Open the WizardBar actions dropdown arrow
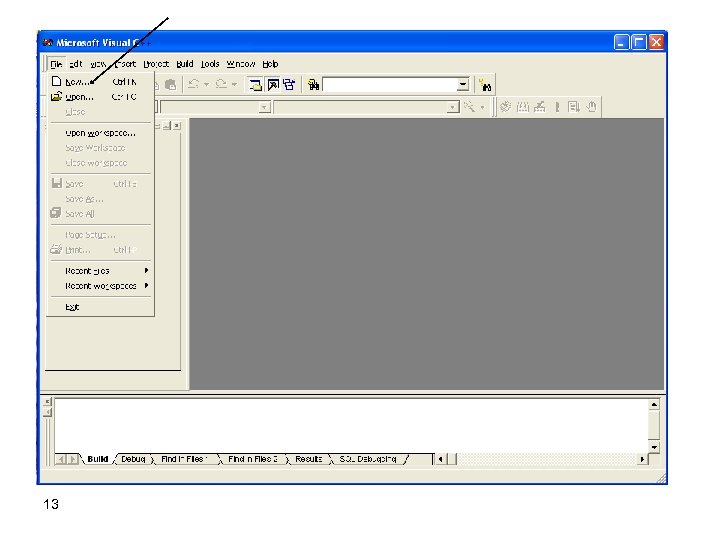 [482, 107]
